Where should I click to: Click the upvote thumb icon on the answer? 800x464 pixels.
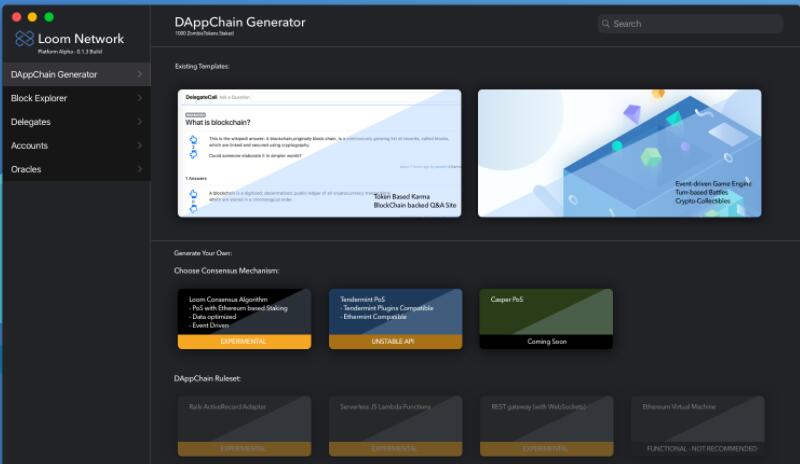coord(191,193)
